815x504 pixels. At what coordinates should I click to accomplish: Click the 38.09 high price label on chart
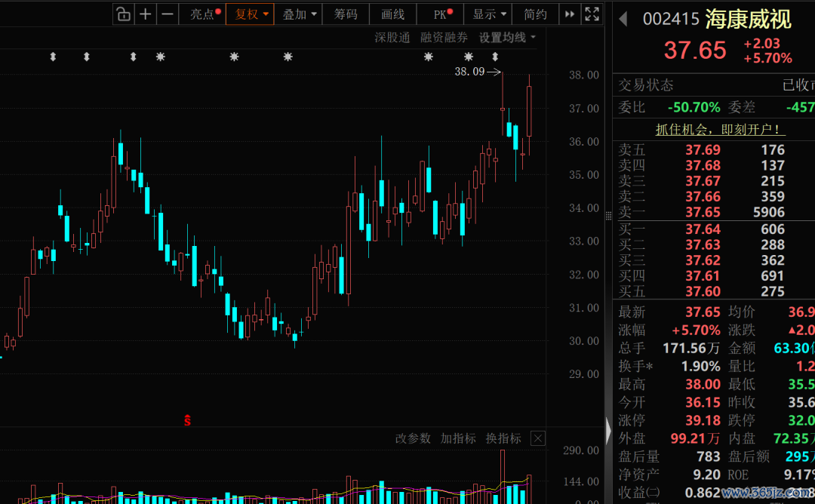point(469,72)
